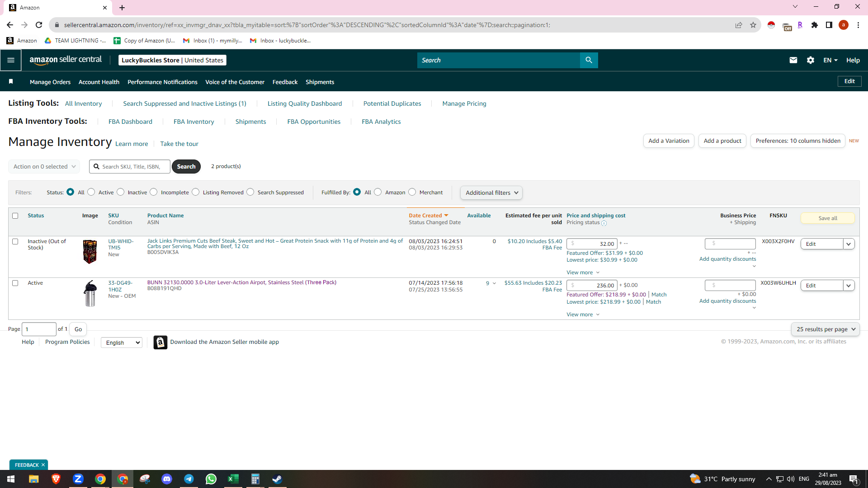The image size is (868, 488).
Task: Open Manage Orders in the nav bar
Action: 50,82
